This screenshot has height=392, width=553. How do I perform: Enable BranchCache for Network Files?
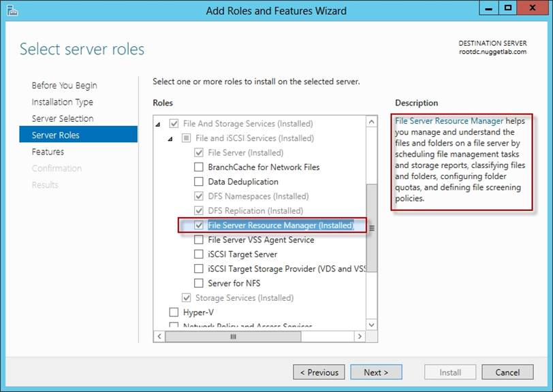click(x=199, y=167)
